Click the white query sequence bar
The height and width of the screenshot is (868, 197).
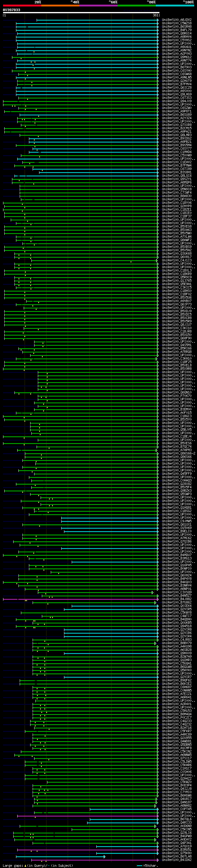(81, 13)
